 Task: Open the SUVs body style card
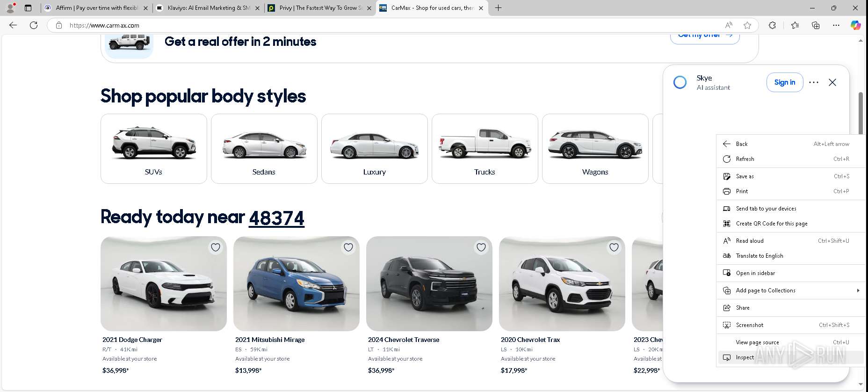pos(154,149)
